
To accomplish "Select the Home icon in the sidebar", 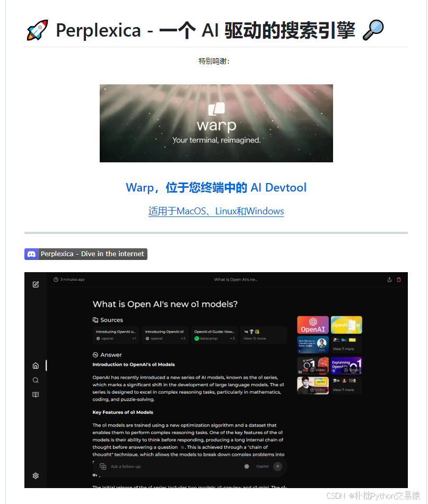I will (36, 366).
